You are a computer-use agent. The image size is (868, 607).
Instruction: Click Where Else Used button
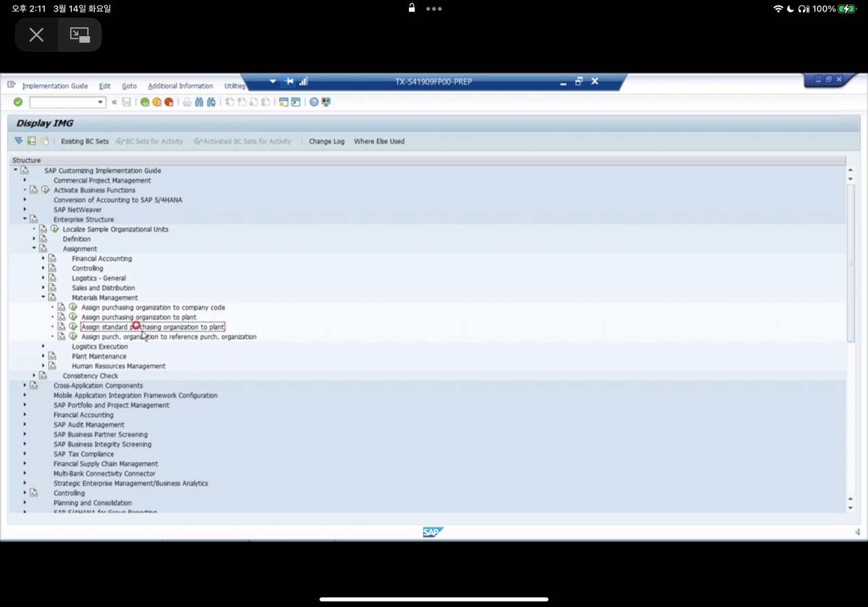click(x=379, y=142)
